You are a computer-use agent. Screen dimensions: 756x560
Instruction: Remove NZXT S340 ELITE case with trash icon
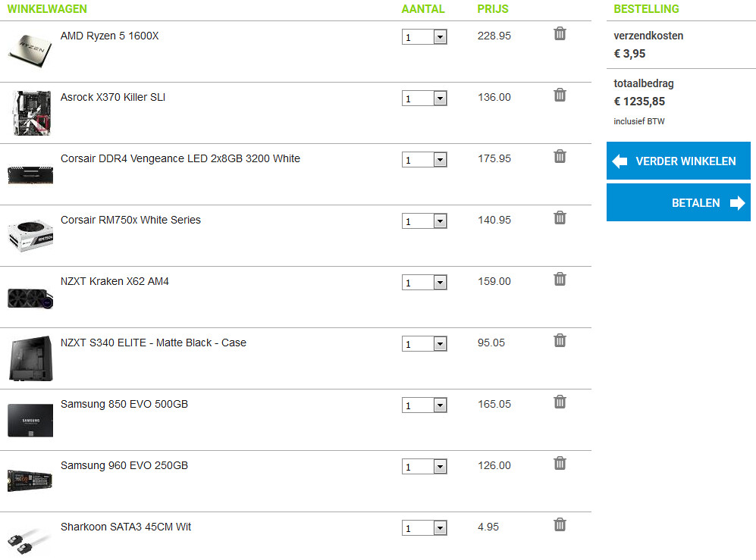560,340
